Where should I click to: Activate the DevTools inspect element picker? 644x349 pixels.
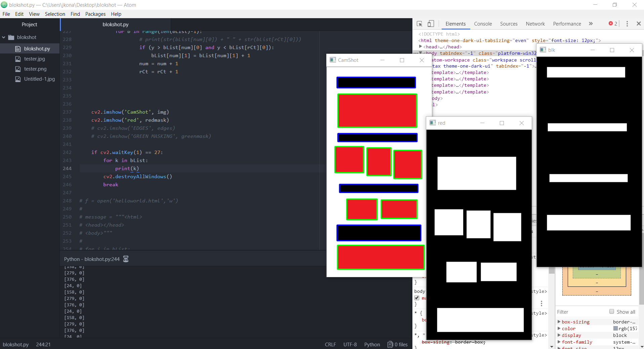click(419, 24)
